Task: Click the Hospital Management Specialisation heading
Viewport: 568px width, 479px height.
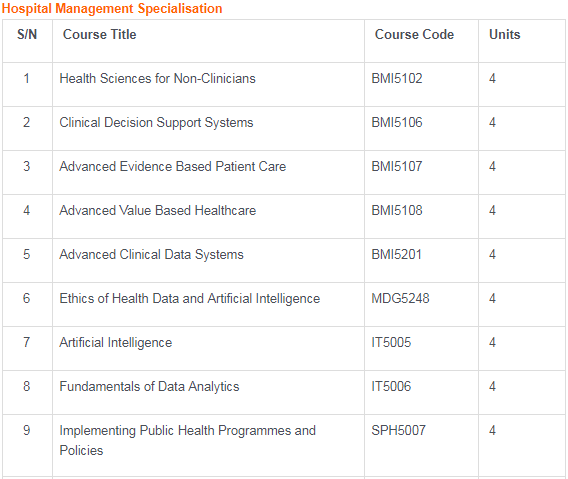Action: 112,9
